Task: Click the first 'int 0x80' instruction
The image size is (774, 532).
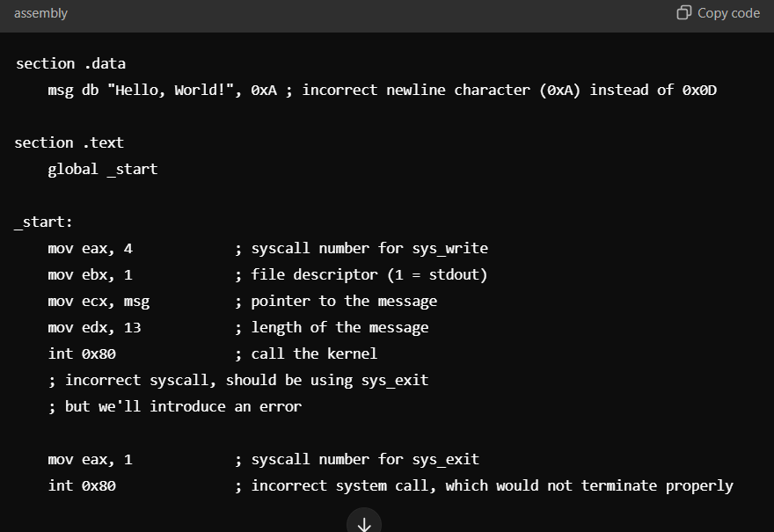Action: (82, 353)
